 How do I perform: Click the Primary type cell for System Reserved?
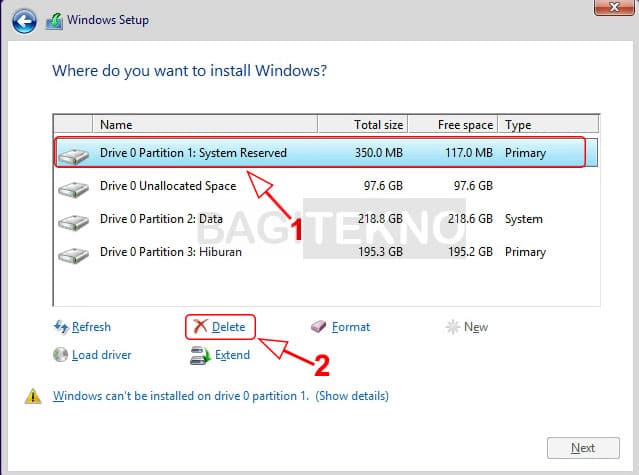pos(525,153)
